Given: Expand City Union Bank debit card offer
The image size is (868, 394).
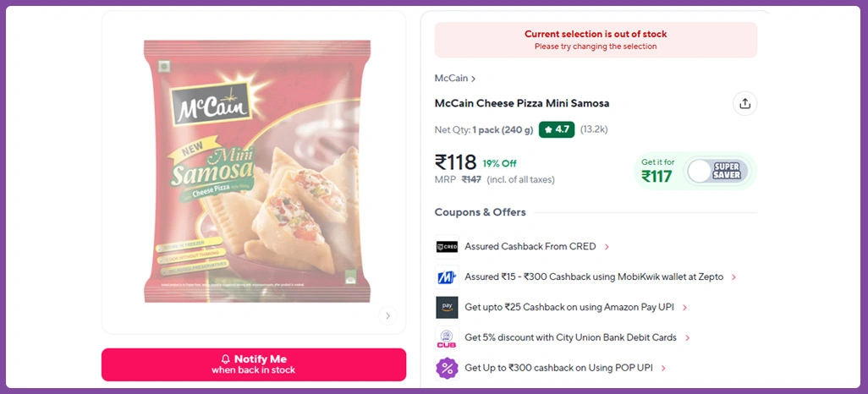Looking at the screenshot, I should [688, 338].
